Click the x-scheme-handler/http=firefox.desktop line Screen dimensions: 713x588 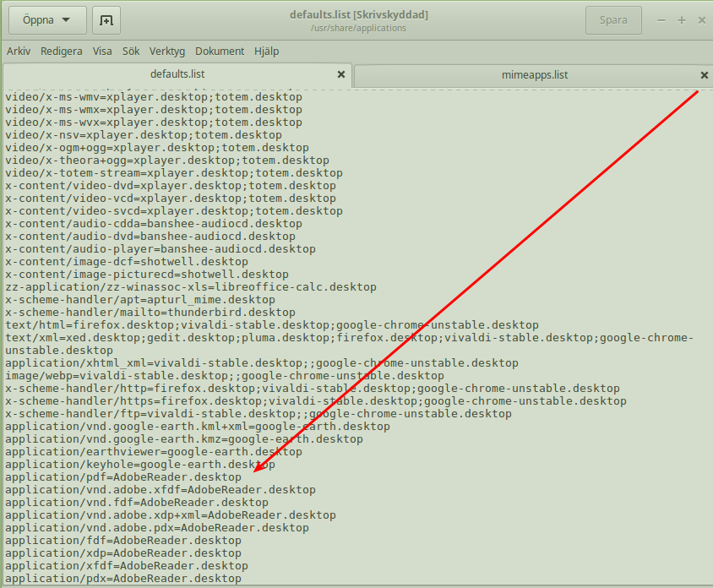(313, 389)
